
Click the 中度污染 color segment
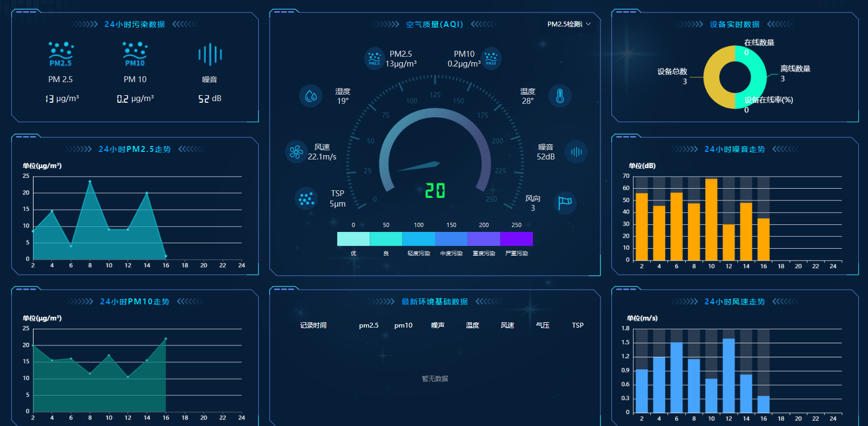(x=451, y=239)
